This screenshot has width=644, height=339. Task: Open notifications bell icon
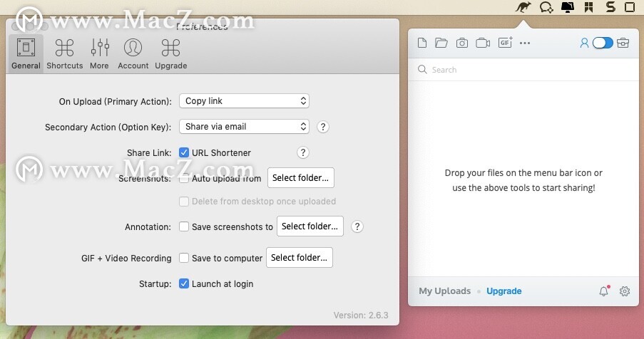point(604,291)
